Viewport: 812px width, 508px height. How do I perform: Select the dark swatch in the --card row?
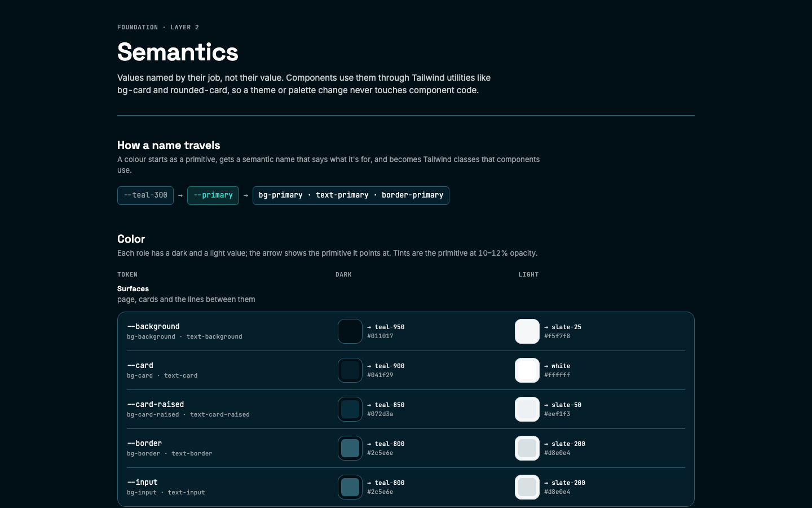350,370
